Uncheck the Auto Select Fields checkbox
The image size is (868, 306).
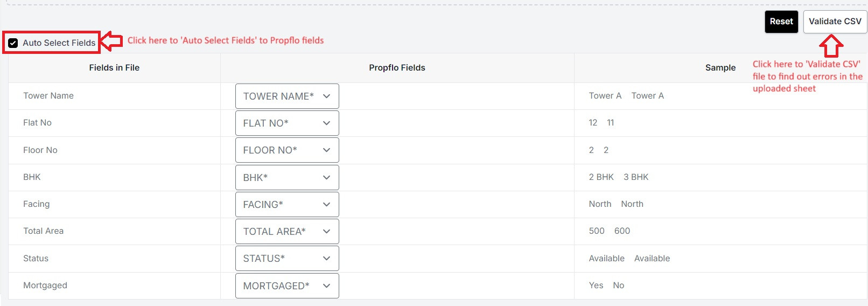(x=13, y=43)
